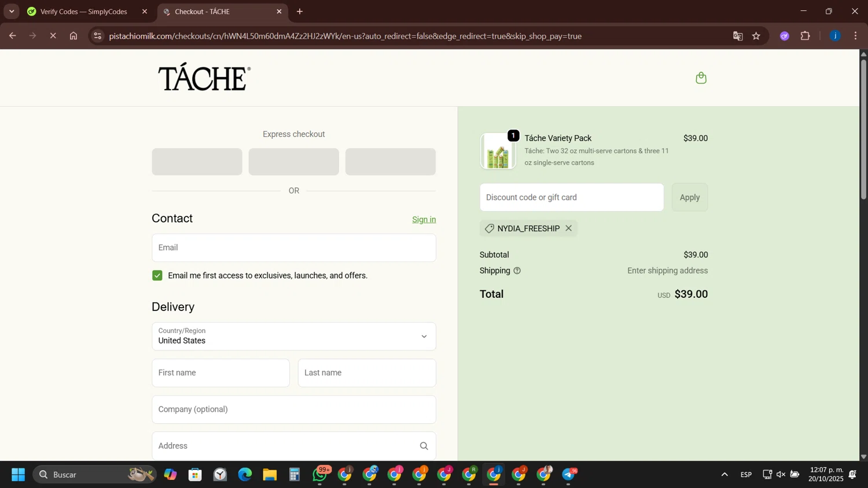Click the page vertical scrollbar

[863, 128]
